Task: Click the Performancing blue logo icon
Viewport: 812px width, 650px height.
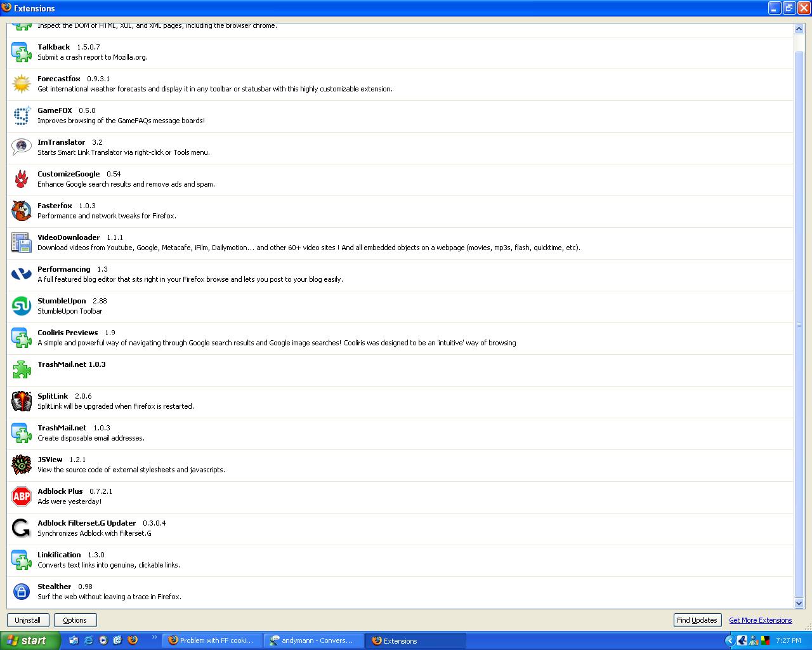Action: click(x=22, y=274)
